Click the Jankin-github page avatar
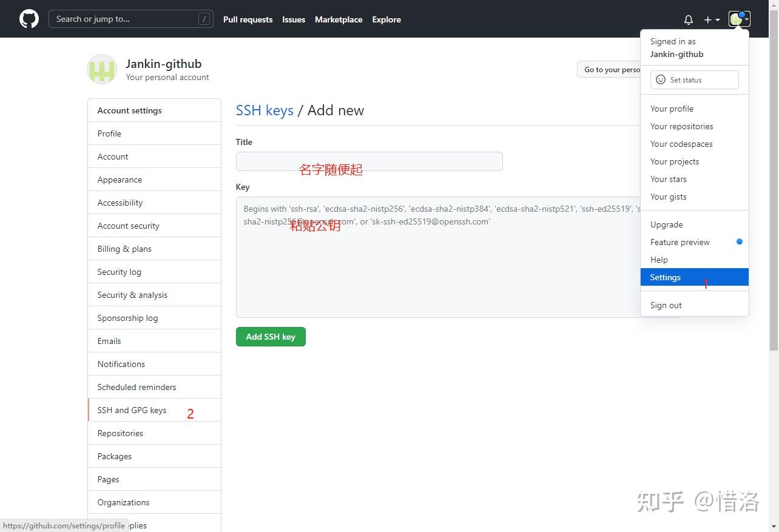The height and width of the screenshot is (532, 779). (x=101, y=69)
